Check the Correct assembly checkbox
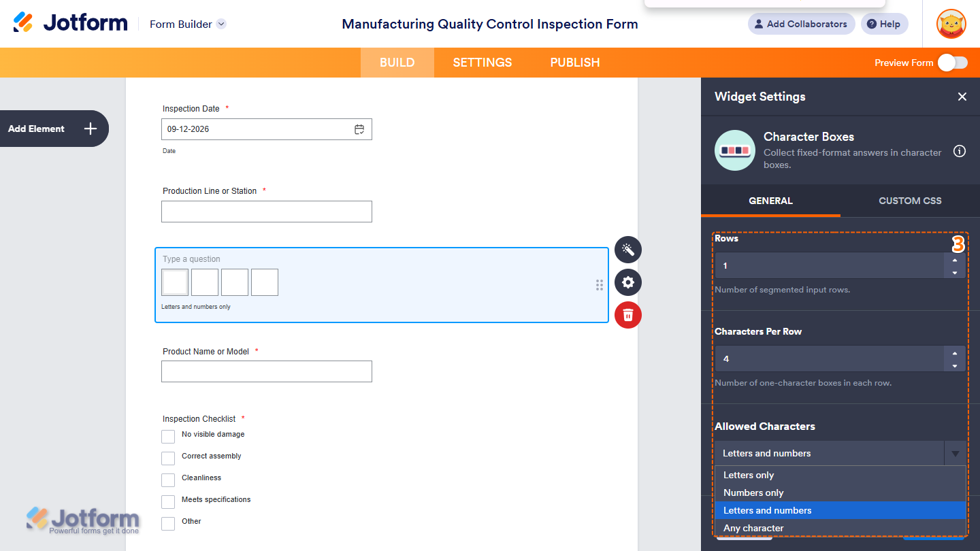The image size is (980, 551). [168, 458]
